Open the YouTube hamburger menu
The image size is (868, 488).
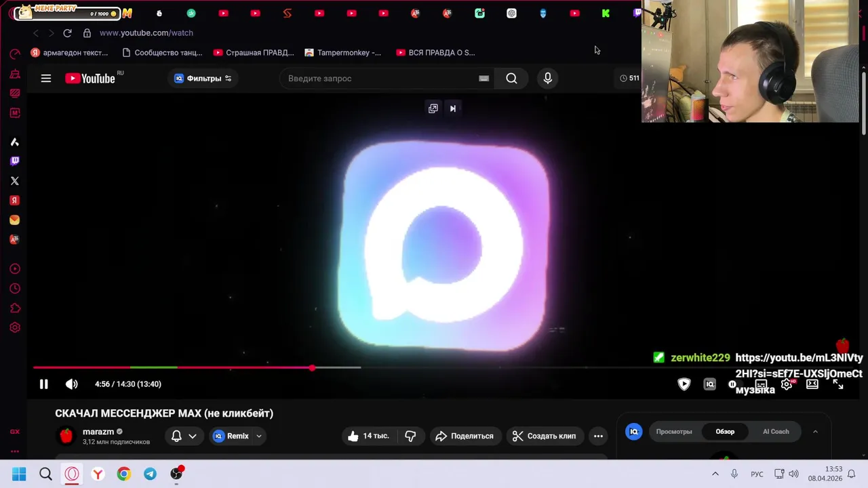coord(46,79)
